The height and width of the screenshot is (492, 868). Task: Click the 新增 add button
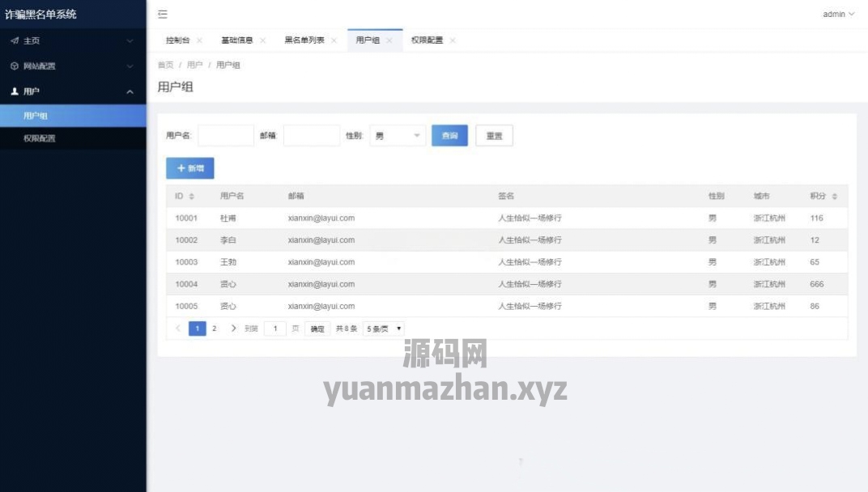190,168
